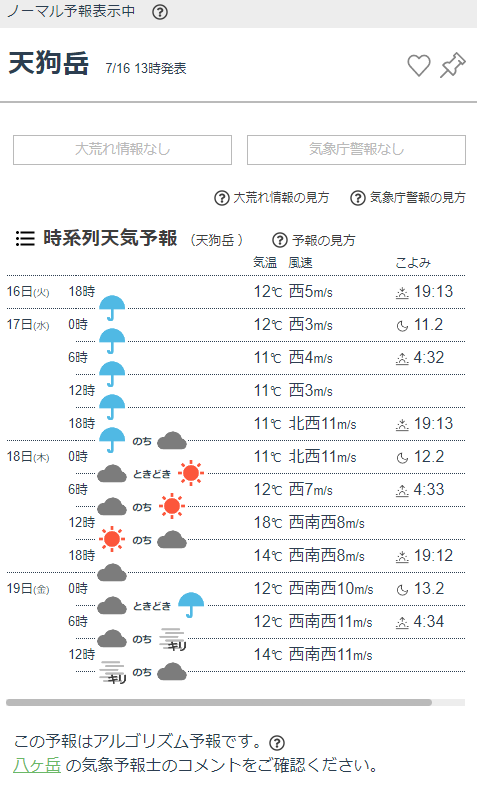This screenshot has height=793, width=477.
Task: Open the 八ヶ岳 link
Action: [37, 765]
